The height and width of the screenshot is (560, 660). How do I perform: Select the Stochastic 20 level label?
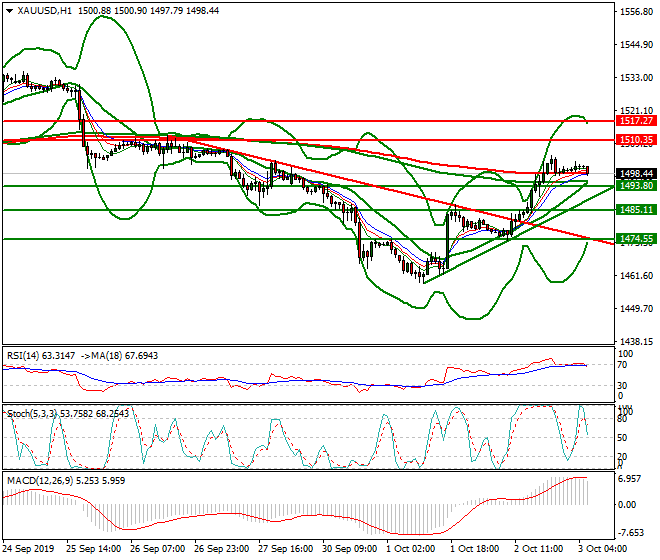(622, 457)
